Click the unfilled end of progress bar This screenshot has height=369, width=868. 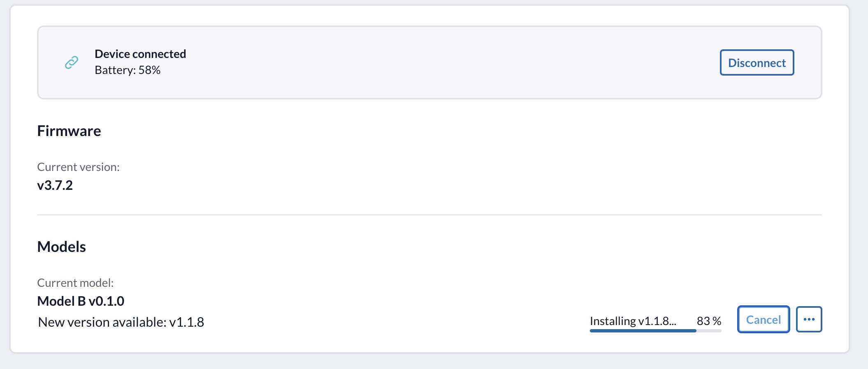click(709, 331)
